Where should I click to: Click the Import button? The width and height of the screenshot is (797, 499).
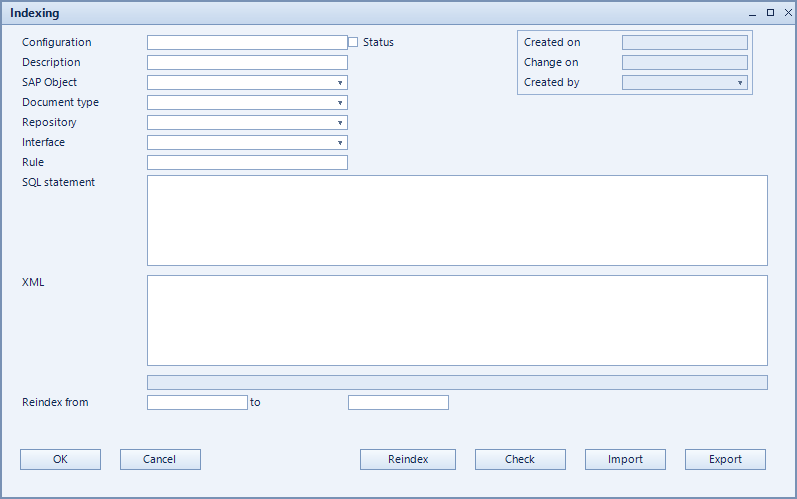[625, 459]
